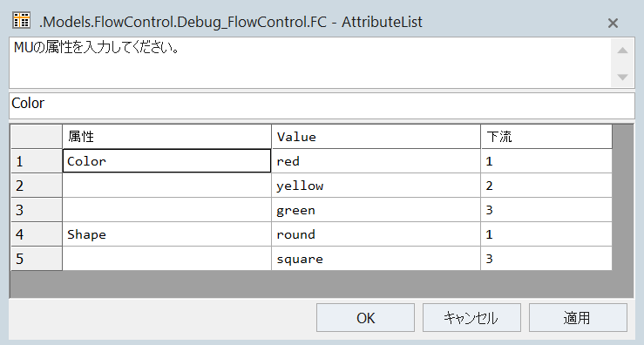Select the green value cell
This screenshot has height=345, width=644.
(376, 210)
